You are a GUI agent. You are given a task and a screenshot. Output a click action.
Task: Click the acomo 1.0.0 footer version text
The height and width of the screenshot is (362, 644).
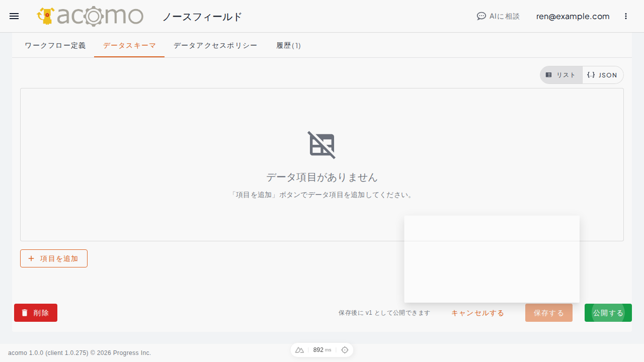click(79, 353)
